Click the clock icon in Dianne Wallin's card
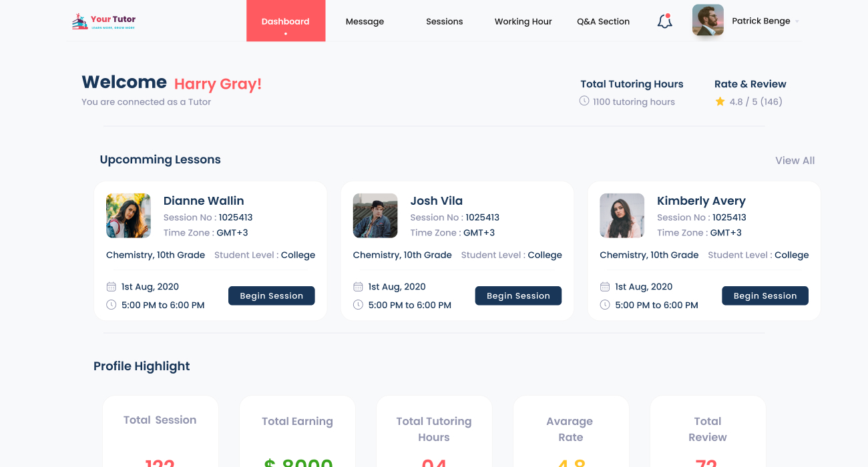 click(112, 305)
